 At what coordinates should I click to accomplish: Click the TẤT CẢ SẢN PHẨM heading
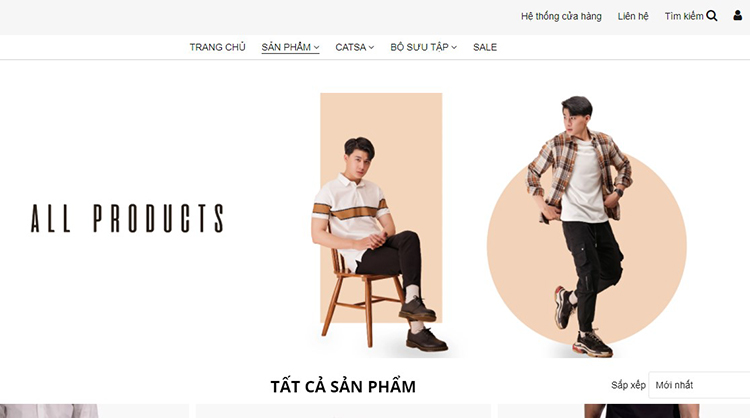(x=343, y=386)
